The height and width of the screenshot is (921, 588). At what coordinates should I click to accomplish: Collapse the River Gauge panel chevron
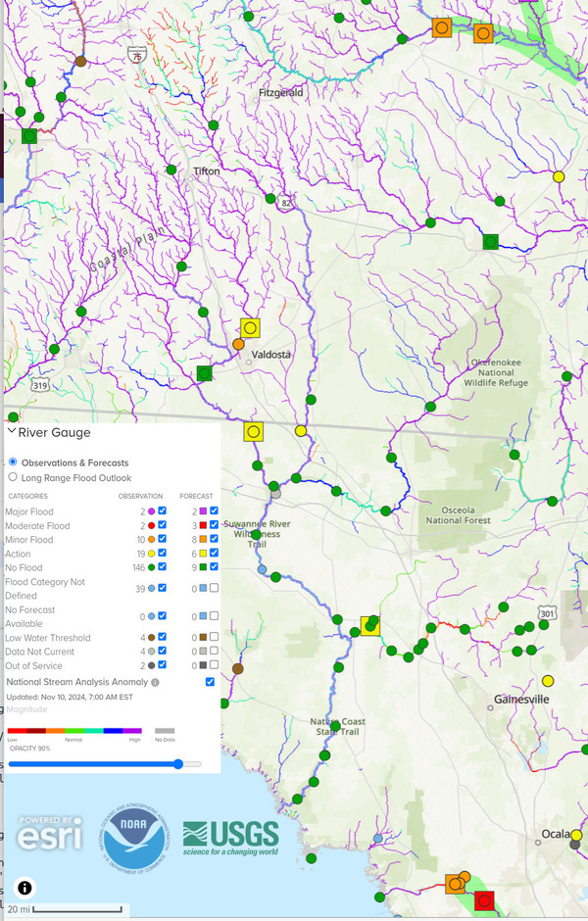11,431
